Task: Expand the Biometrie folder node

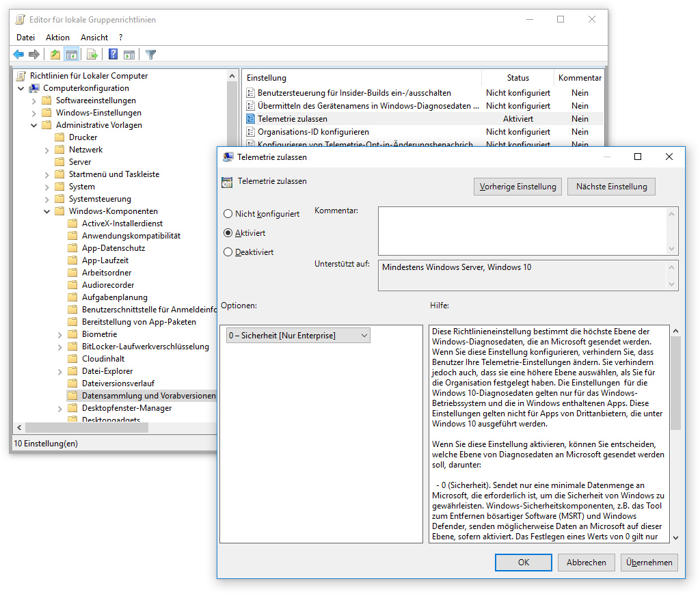Action: click(60, 334)
